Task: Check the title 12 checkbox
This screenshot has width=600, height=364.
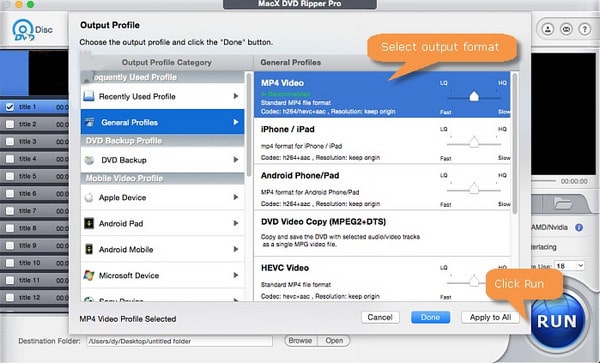Action: click(10, 297)
